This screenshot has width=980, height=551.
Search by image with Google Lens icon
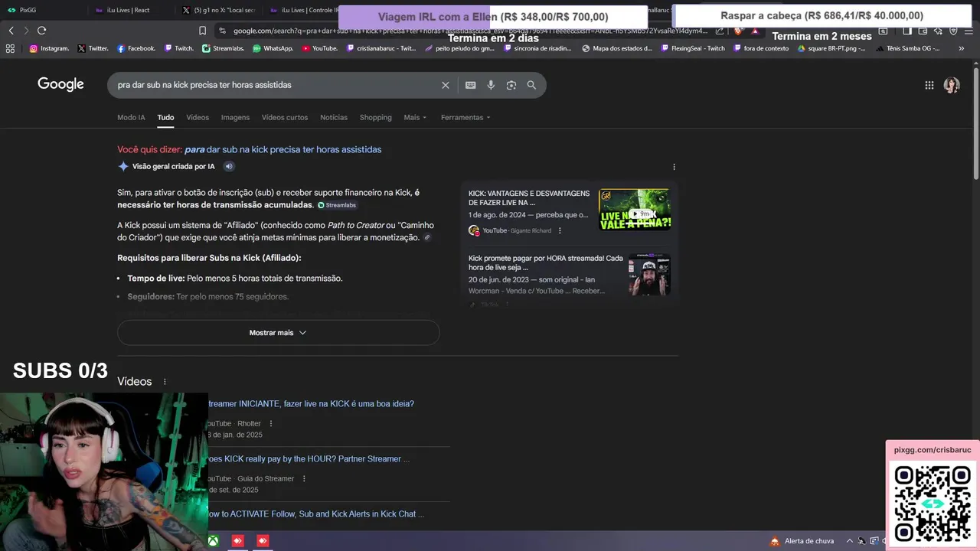511,85
